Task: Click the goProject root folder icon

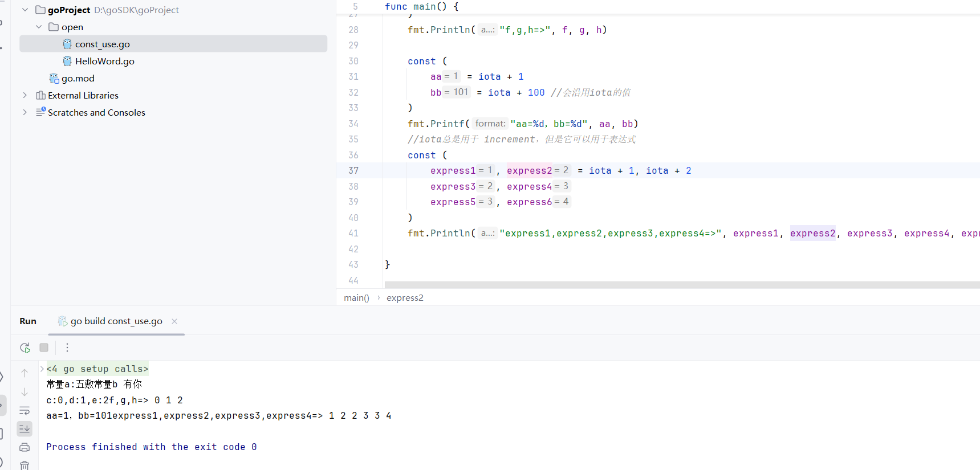Action: [x=40, y=10]
